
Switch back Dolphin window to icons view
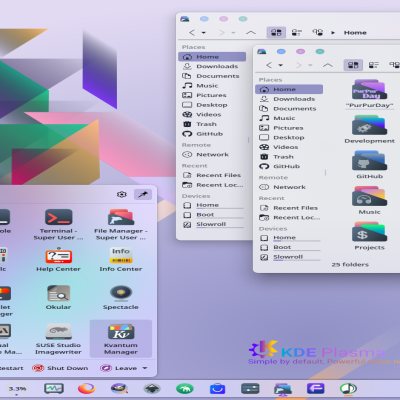tap(276, 32)
